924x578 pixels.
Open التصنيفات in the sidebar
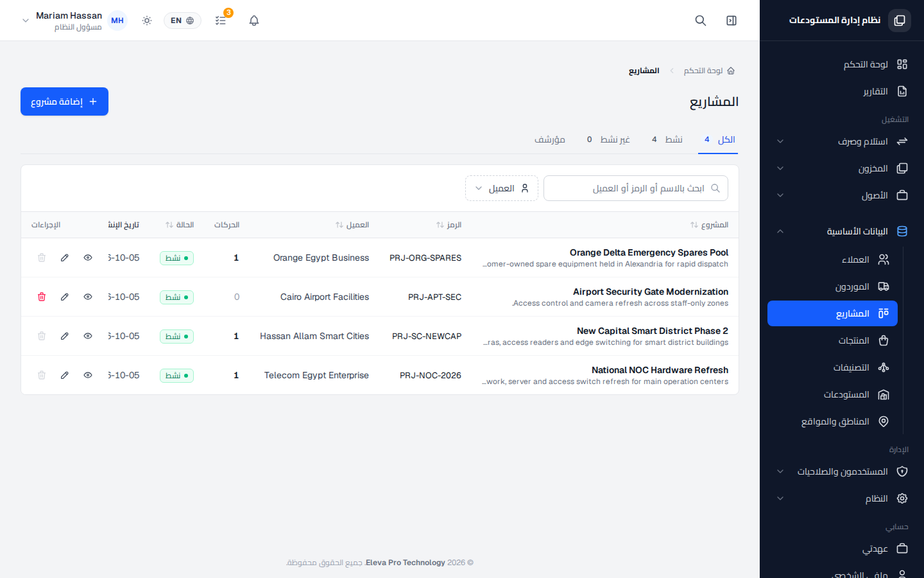coord(832,367)
